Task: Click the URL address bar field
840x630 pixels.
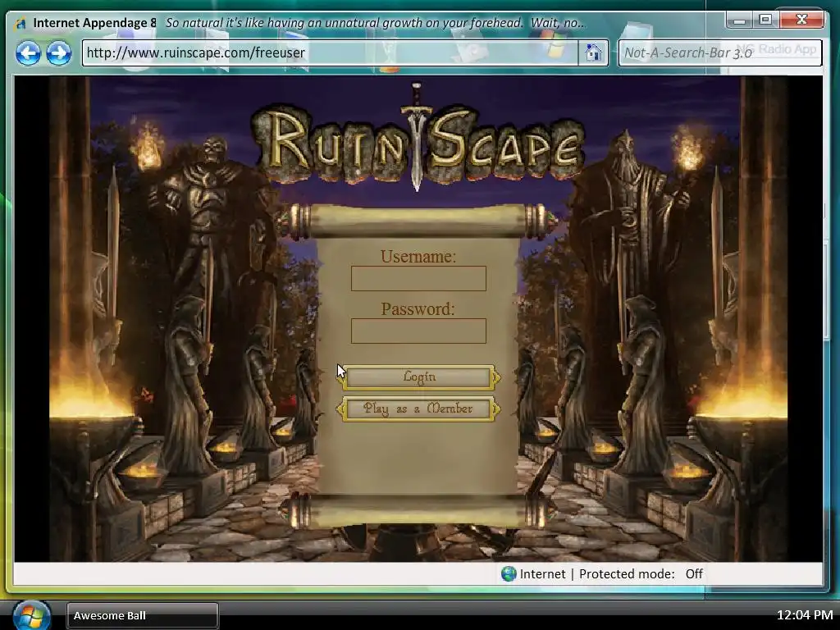Action: click(x=330, y=52)
